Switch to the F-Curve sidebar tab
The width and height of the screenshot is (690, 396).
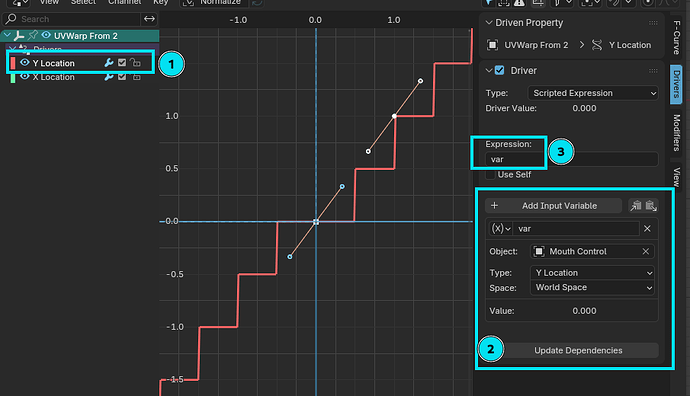[676, 37]
